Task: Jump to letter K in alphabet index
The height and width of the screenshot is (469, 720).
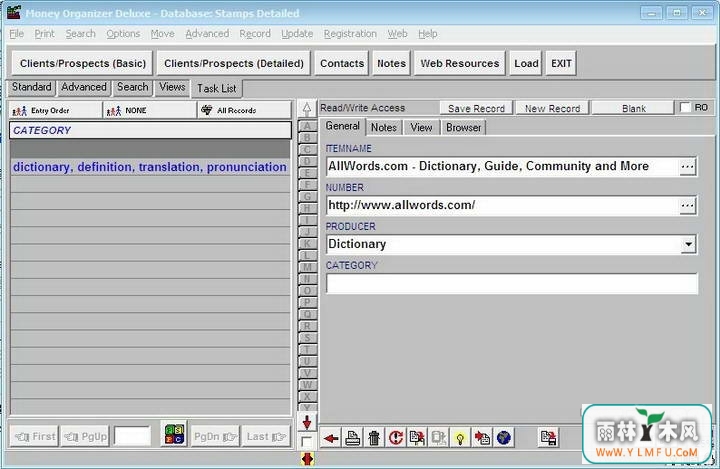Action: (307, 243)
